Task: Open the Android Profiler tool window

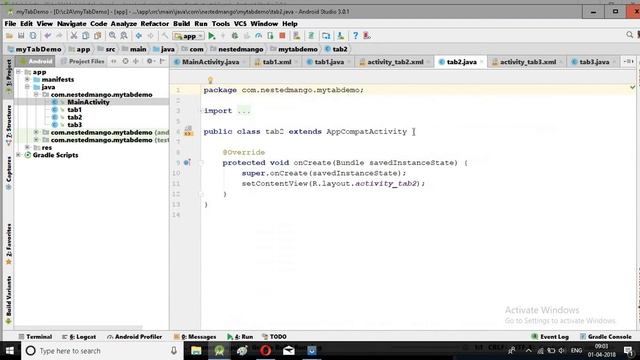Action: (135, 337)
